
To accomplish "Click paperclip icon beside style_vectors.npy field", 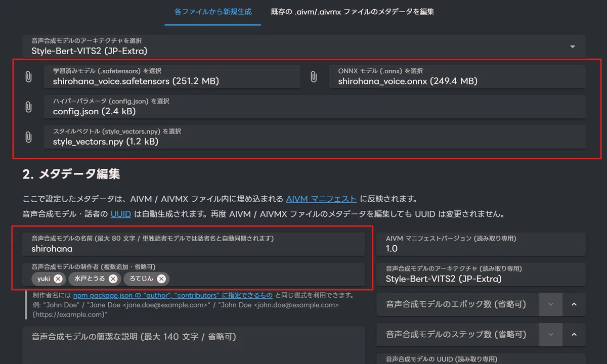I will click(x=28, y=137).
